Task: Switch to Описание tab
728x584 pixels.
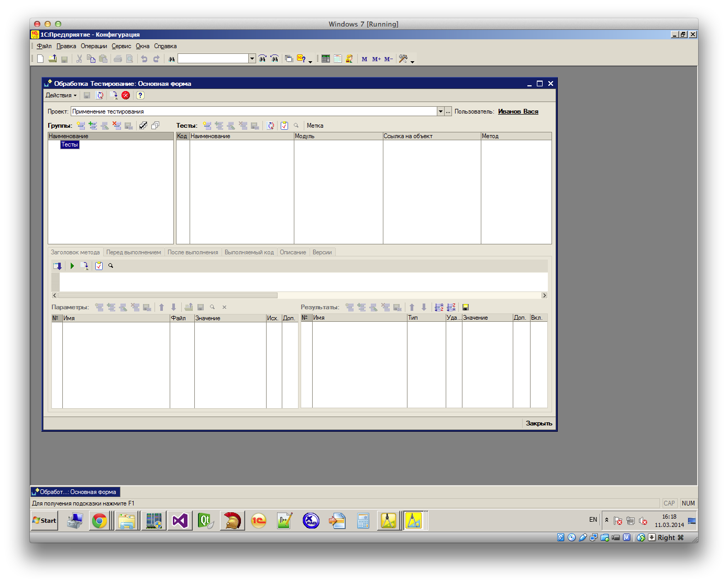Action: (x=293, y=252)
